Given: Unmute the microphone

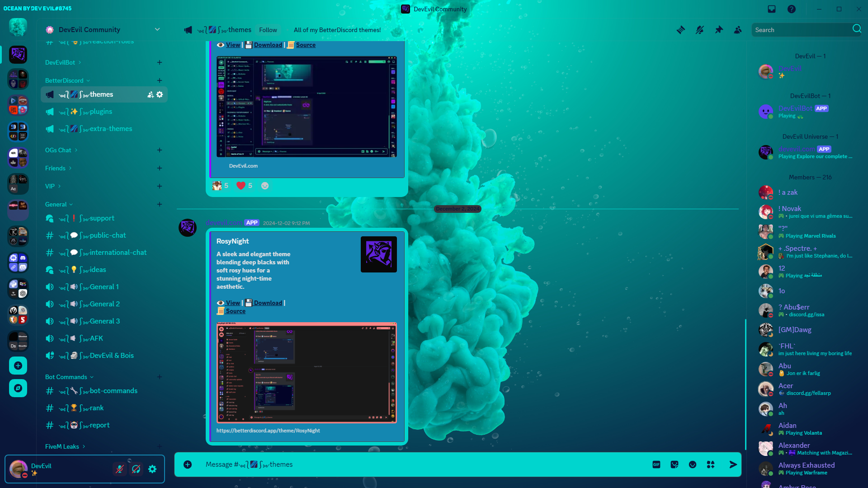Looking at the screenshot, I should 120,469.
